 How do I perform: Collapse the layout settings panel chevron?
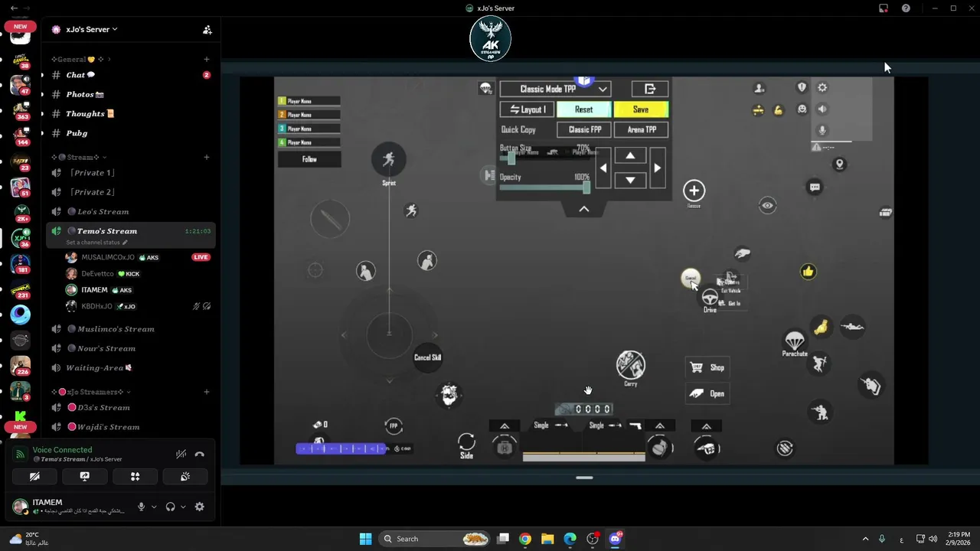tap(584, 209)
